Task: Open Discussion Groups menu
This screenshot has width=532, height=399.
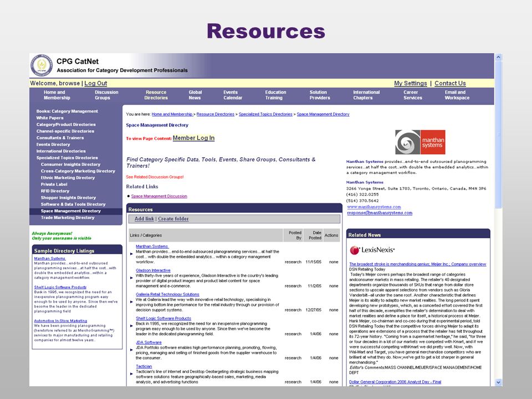Action: coord(106,95)
